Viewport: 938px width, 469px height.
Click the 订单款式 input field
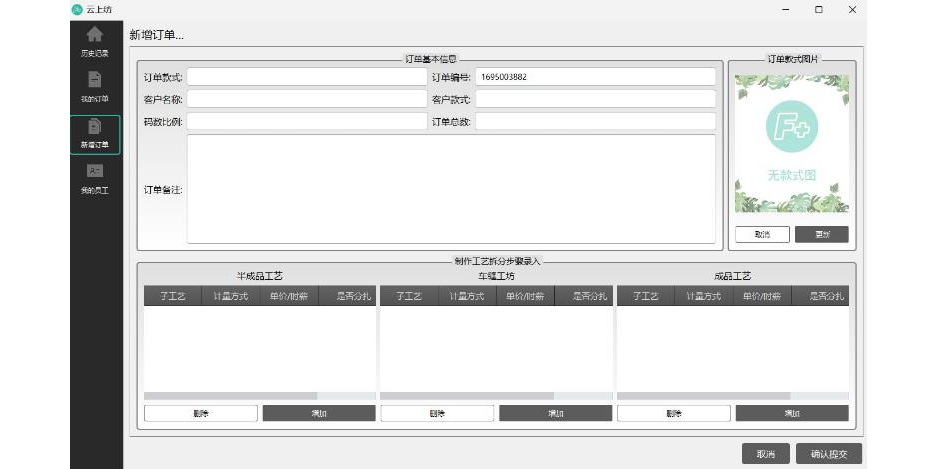click(x=307, y=77)
